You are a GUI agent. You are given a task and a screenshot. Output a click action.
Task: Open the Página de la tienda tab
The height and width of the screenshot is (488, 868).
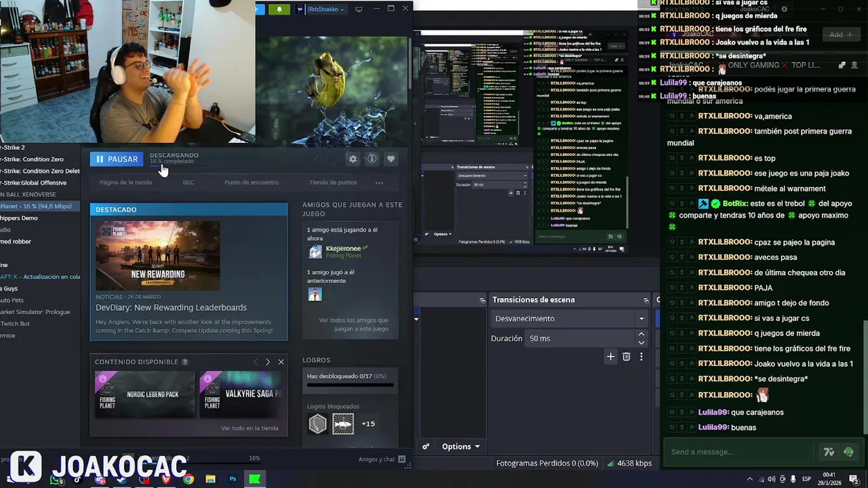tap(125, 182)
